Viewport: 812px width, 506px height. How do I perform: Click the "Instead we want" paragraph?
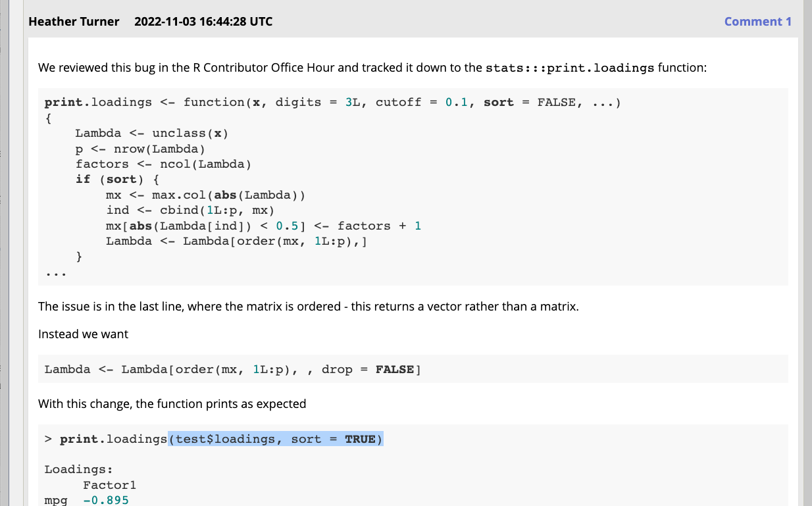[83, 334]
